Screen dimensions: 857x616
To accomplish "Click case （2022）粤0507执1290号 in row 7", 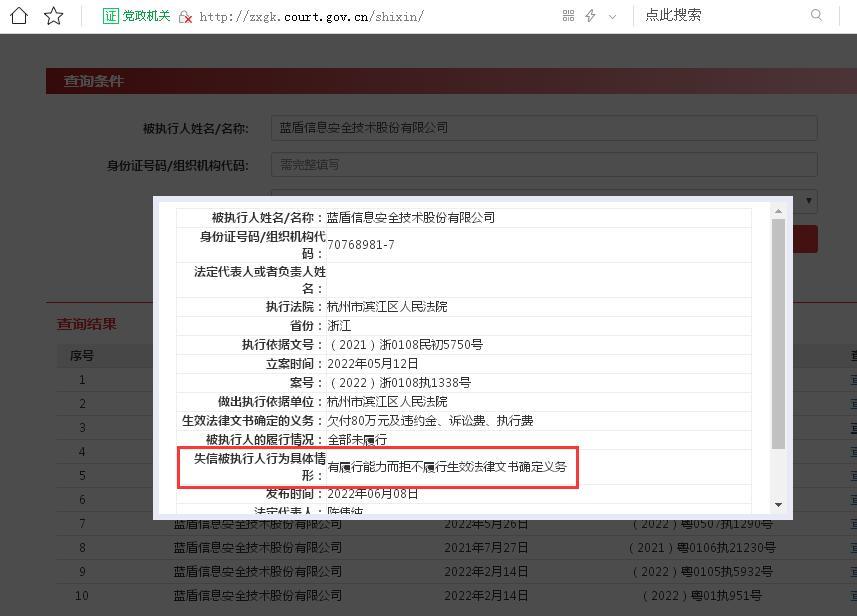I will click(702, 524).
